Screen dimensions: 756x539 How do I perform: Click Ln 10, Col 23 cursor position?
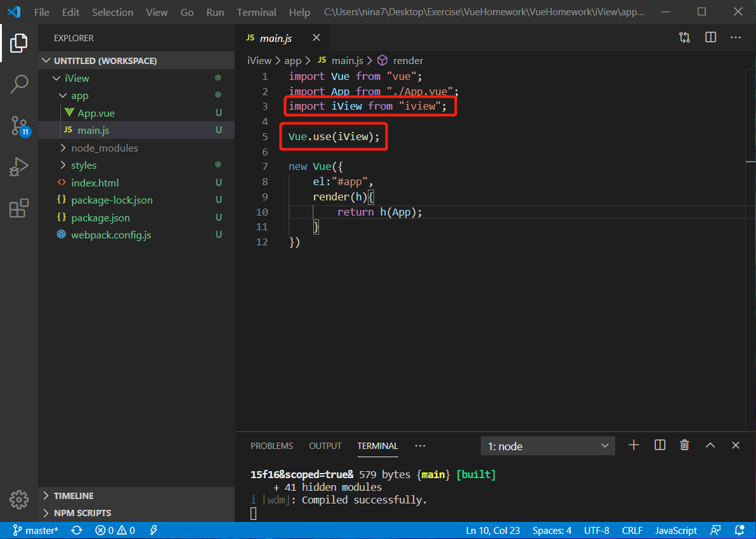[493, 530]
